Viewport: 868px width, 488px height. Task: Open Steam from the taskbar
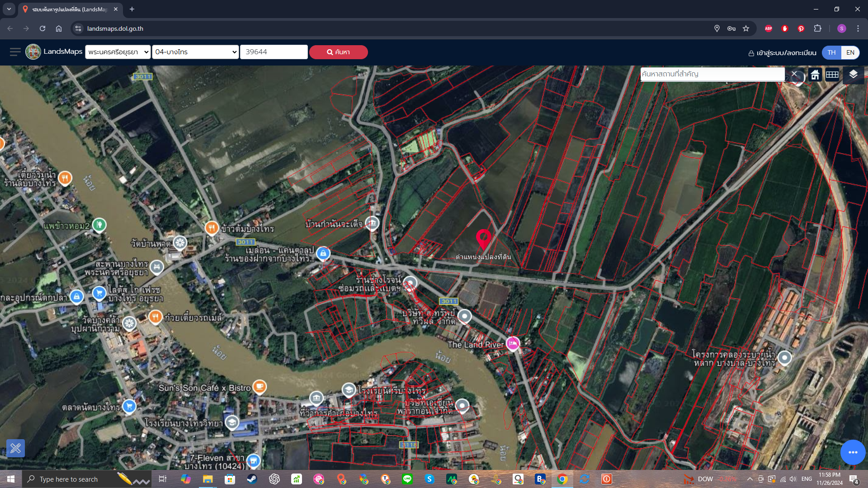252,479
